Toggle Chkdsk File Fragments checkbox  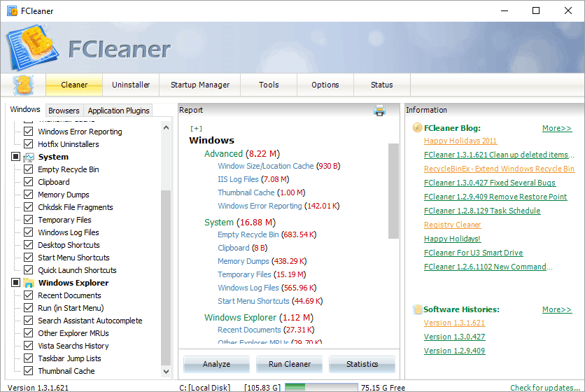pos(29,207)
